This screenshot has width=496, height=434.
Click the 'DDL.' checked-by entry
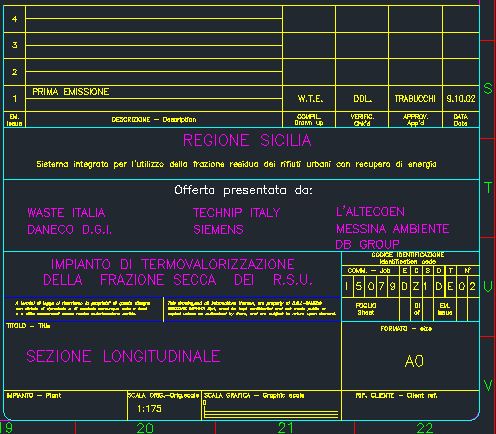[x=362, y=99]
